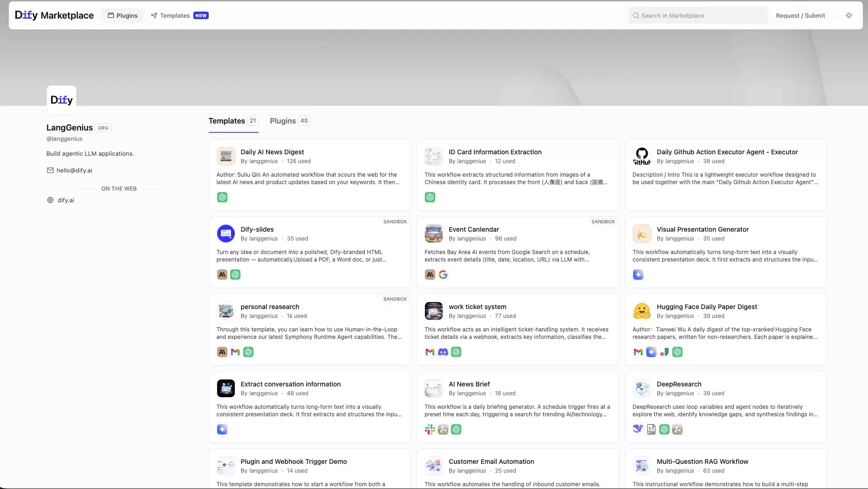Click the OpenAI icon in work ticket system card
This screenshot has height=489, width=868.
pos(456,352)
